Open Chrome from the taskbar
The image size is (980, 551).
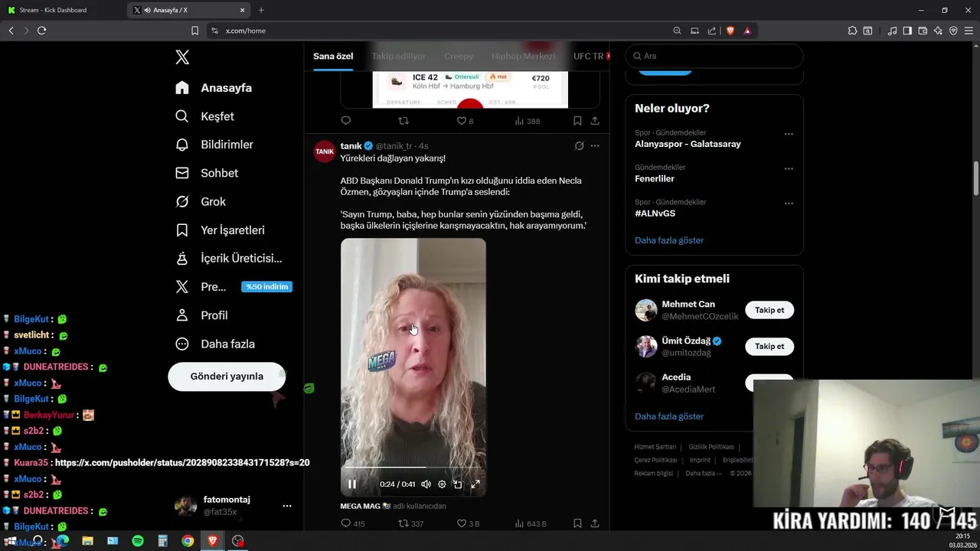tap(188, 541)
